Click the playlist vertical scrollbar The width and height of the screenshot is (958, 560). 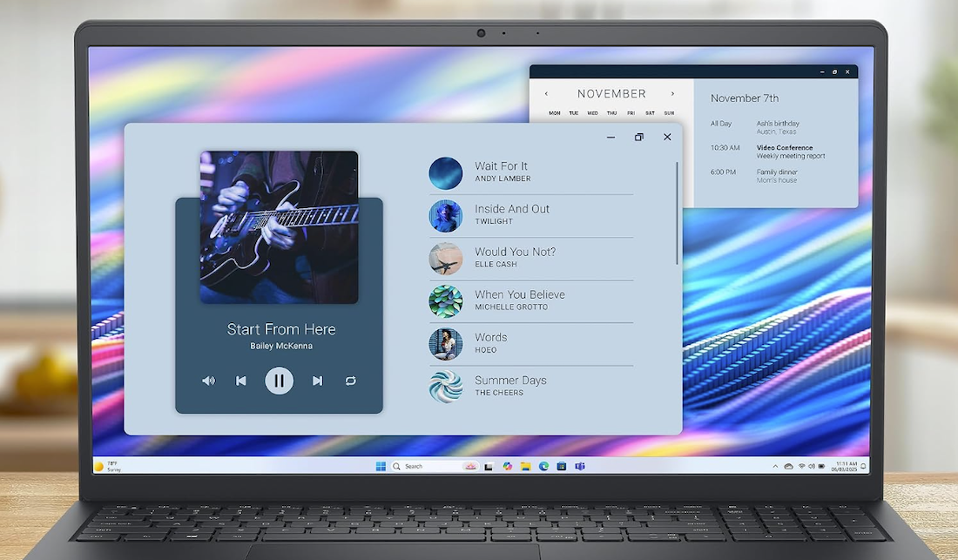(677, 213)
